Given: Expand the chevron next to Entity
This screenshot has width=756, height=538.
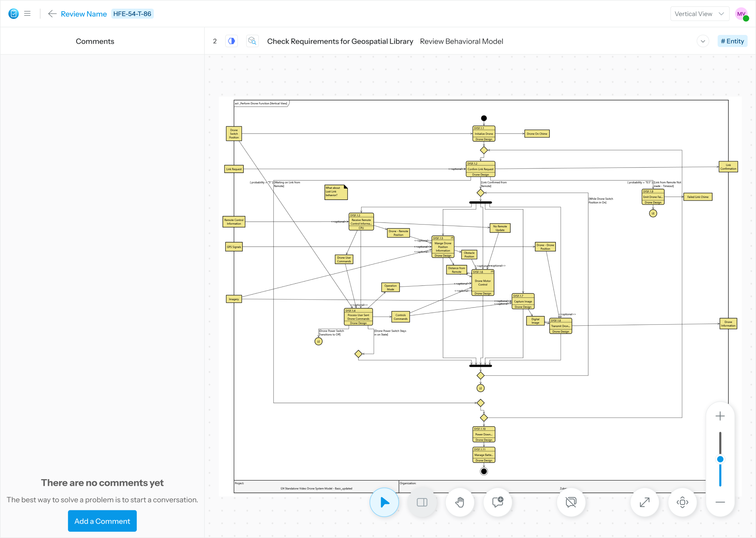Looking at the screenshot, I should pyautogui.click(x=703, y=41).
